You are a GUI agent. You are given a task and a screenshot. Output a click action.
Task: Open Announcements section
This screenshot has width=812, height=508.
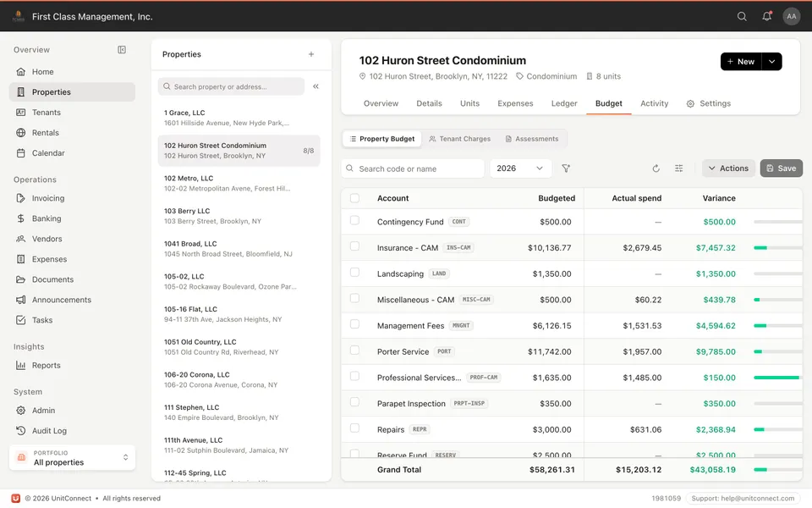[x=72, y=300]
